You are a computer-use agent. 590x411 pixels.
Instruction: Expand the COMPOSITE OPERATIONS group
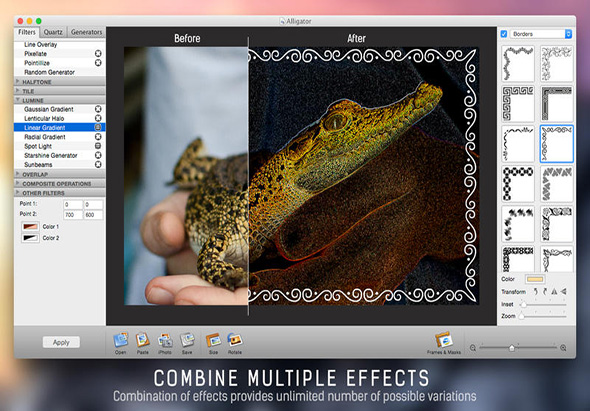click(x=59, y=184)
